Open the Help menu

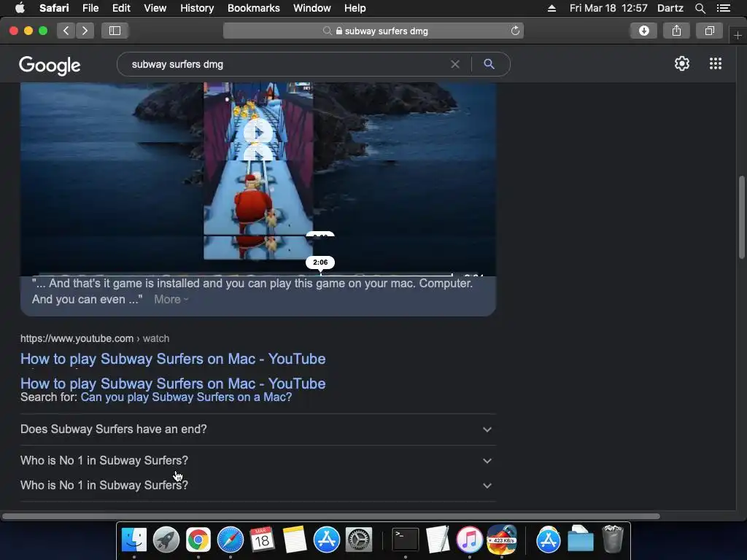[x=355, y=8]
